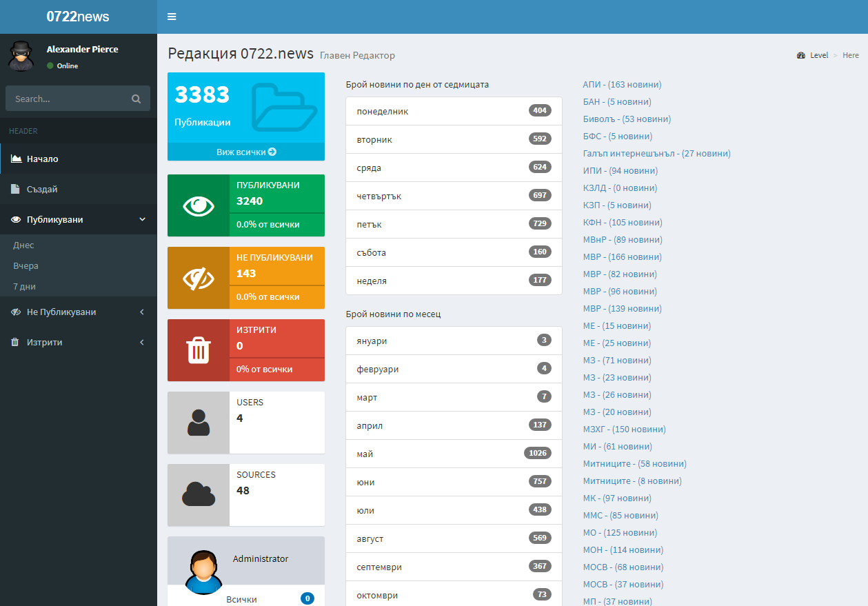
Task: Open the КЗЛД - (0 новини) link
Action: click(x=620, y=188)
